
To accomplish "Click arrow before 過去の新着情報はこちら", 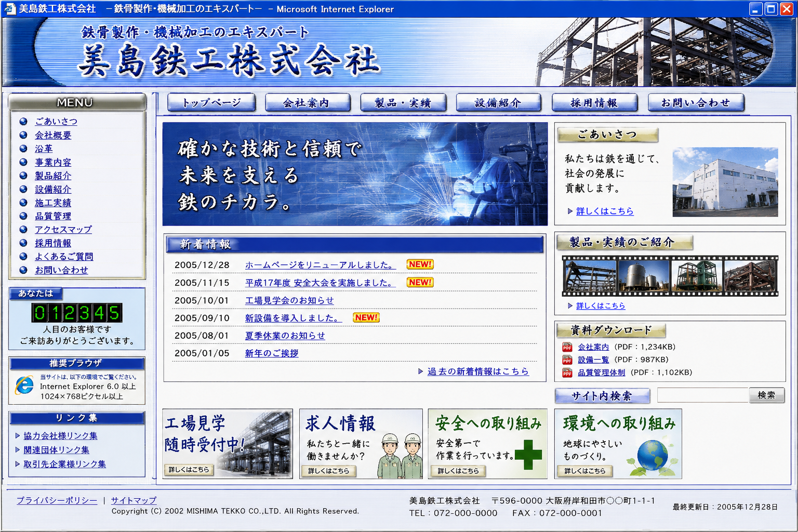I will click(x=421, y=371).
